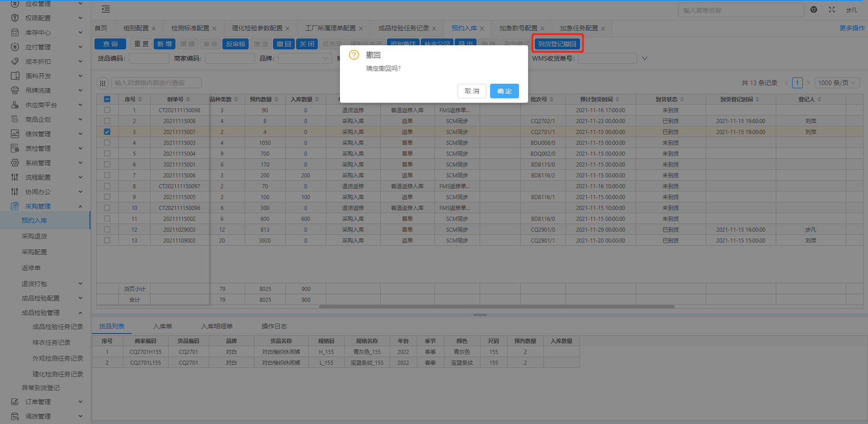Uncheck the row 3 checkbox
This screenshot has height=424, width=868.
click(x=107, y=132)
